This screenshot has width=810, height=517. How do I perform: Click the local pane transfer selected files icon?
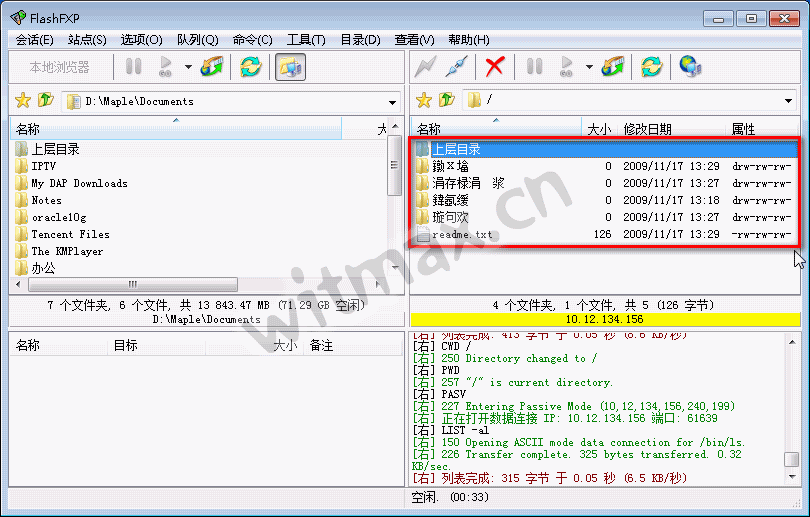pos(212,67)
